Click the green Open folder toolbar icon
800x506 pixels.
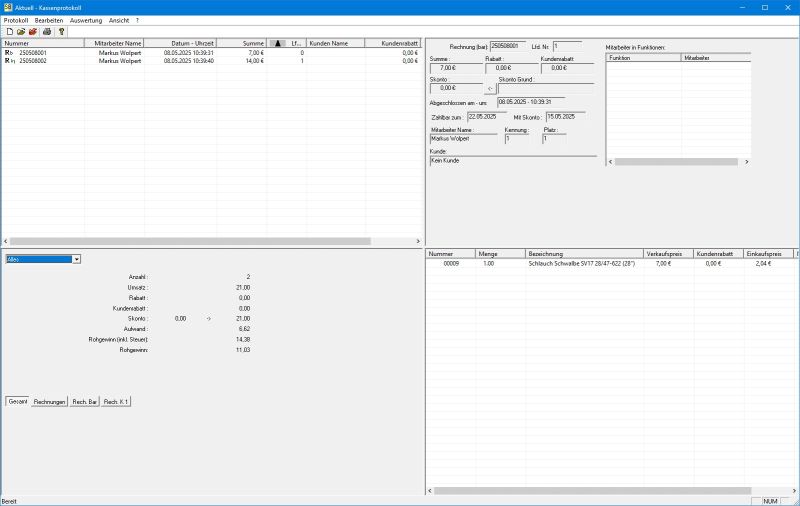[x=21, y=32]
